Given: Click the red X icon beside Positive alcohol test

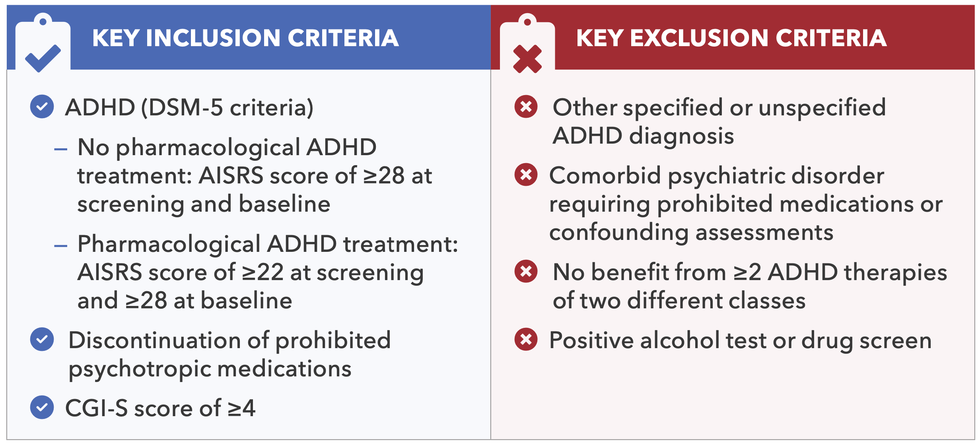Looking at the screenshot, I should pyautogui.click(x=526, y=339).
